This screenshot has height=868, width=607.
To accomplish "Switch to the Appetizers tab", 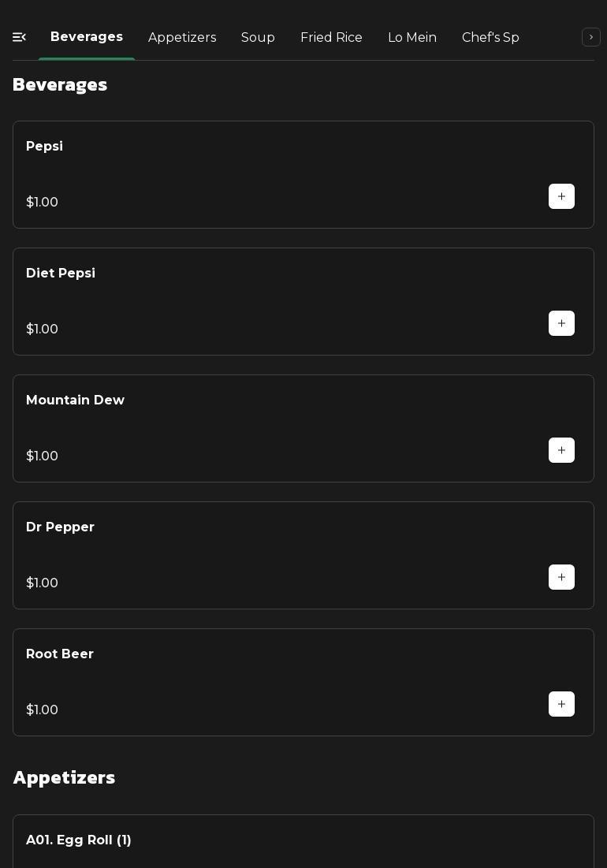I will (182, 38).
